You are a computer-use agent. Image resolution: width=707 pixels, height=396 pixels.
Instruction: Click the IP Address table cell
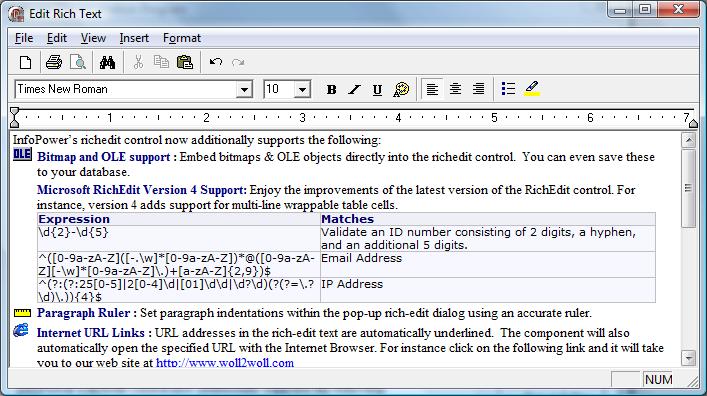488,290
